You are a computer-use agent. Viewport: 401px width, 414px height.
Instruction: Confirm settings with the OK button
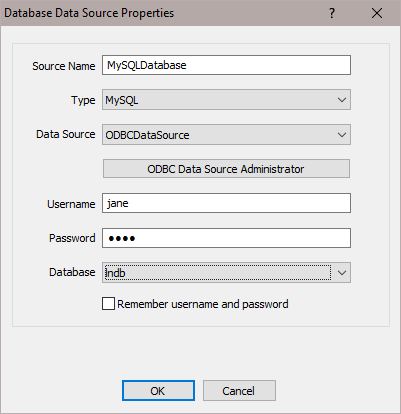pos(158,391)
